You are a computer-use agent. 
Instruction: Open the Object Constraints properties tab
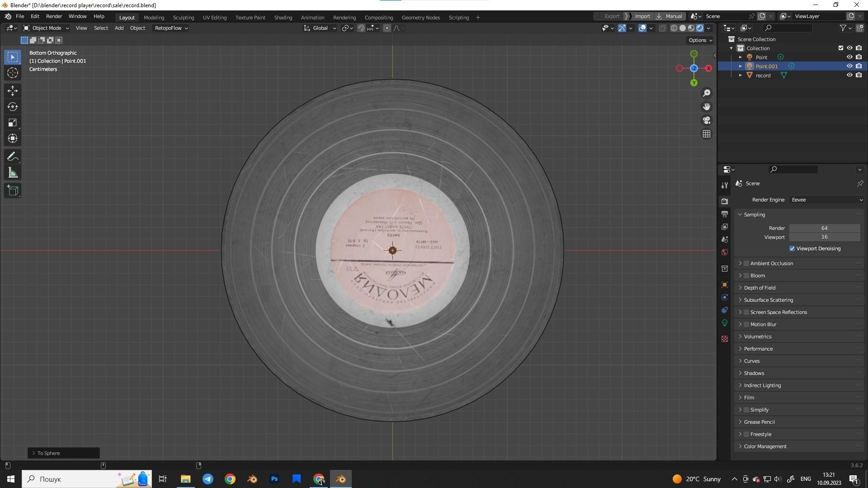pos(725,310)
